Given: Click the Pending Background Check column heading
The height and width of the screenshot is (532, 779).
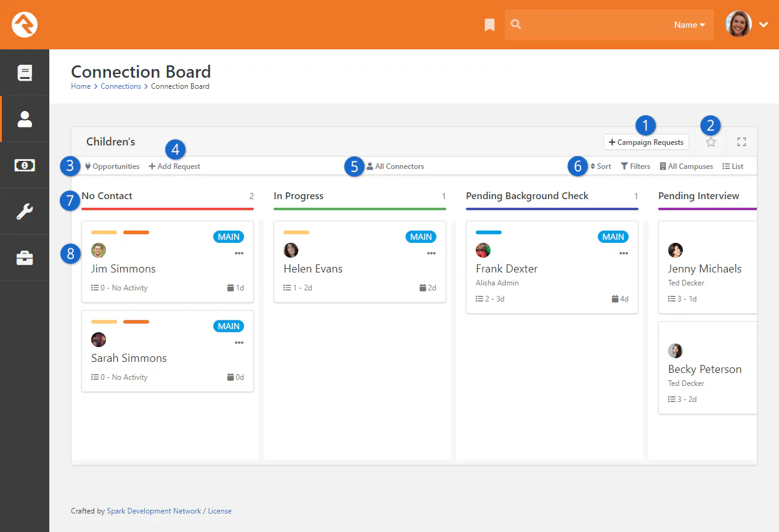Looking at the screenshot, I should 527,196.
